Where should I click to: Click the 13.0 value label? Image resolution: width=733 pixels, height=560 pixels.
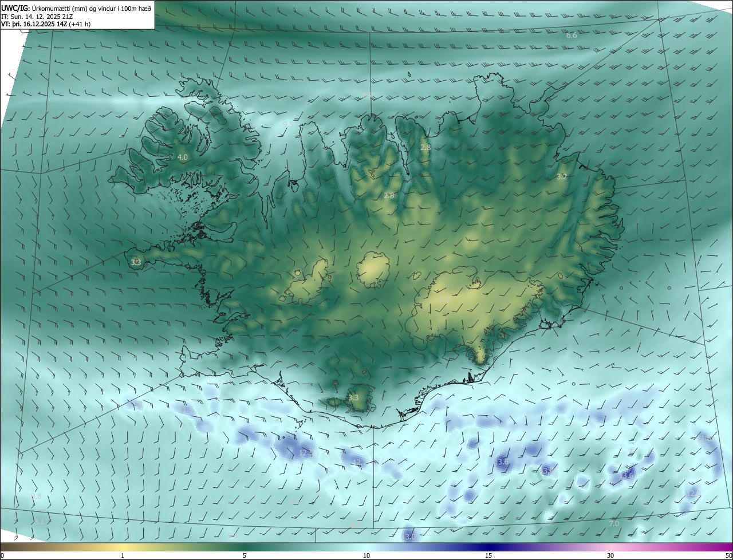click(x=409, y=537)
